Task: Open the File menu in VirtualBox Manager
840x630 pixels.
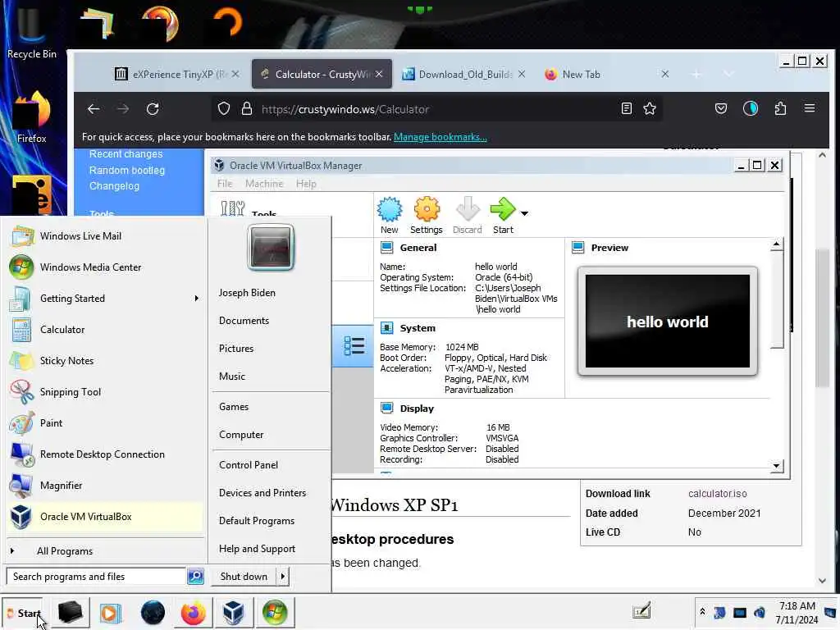Action: (225, 184)
